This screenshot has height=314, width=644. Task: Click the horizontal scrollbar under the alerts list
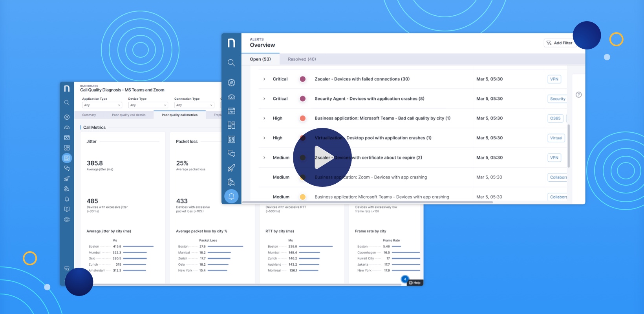pyautogui.click(x=368, y=202)
